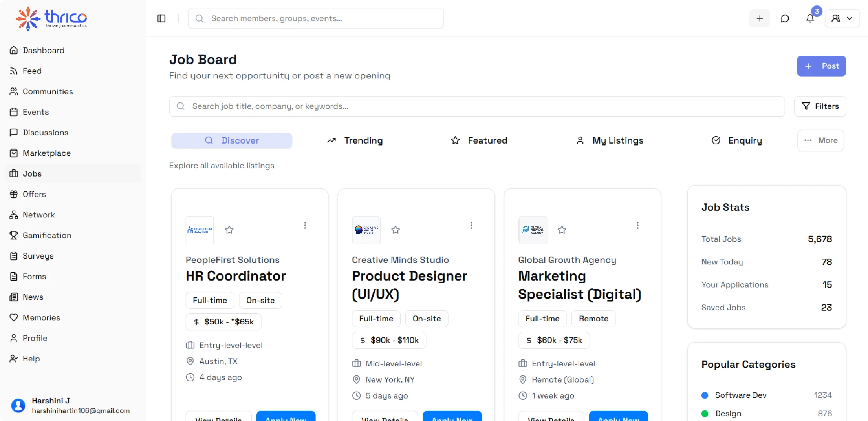
Task: Open Communities in the sidebar
Action: (73, 91)
